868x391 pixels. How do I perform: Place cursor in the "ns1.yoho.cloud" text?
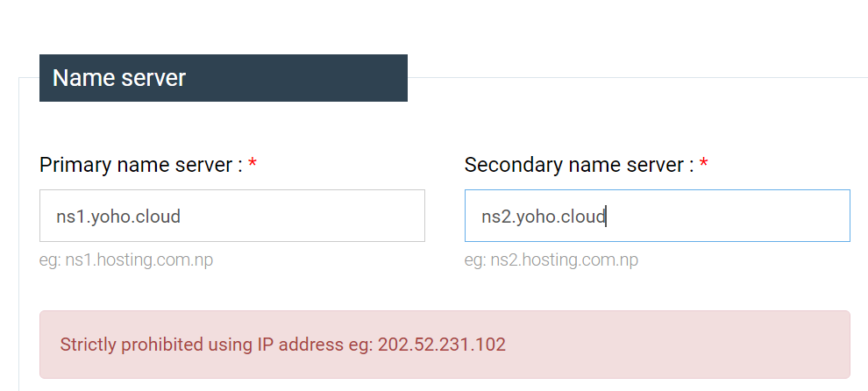pos(118,216)
